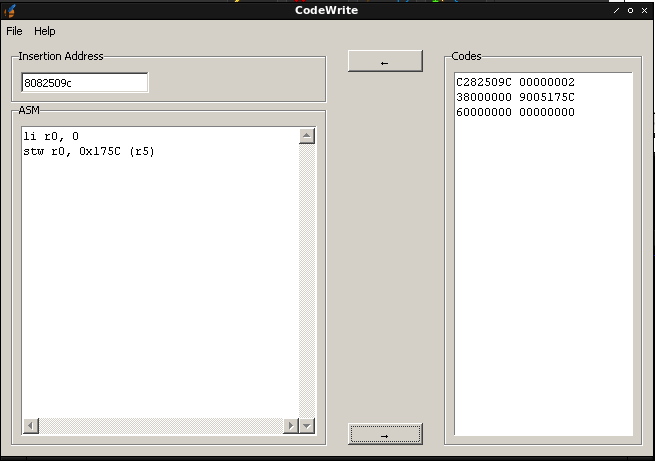Click code line 'C282509C 00000002'
This screenshot has height=461, width=655.
(x=515, y=82)
